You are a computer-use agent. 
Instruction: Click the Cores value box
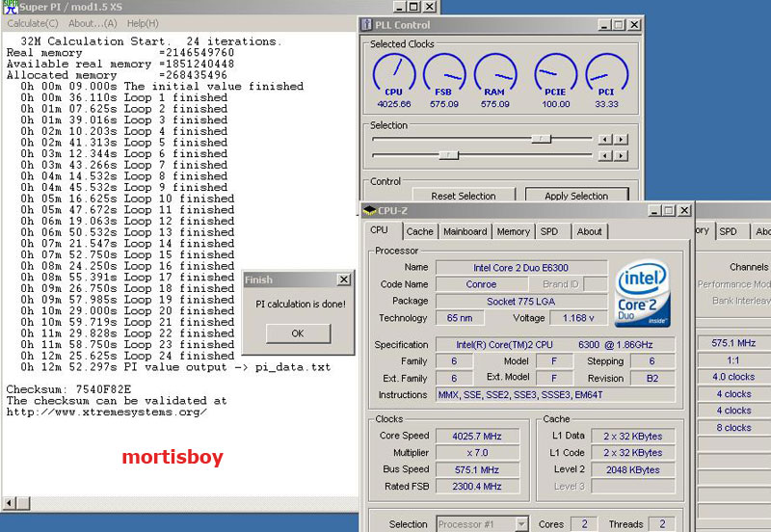584,524
